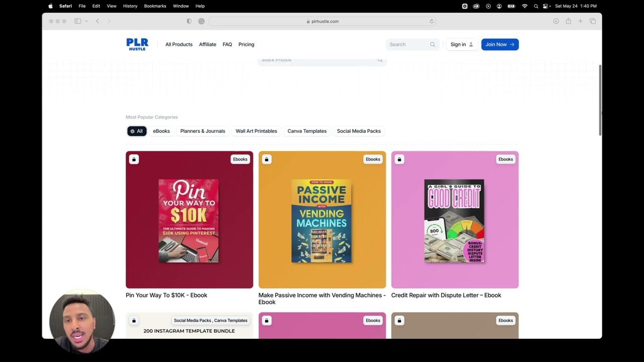Click the lock icon on Good Credit card
This screenshot has height=362, width=644.
coord(399,159)
